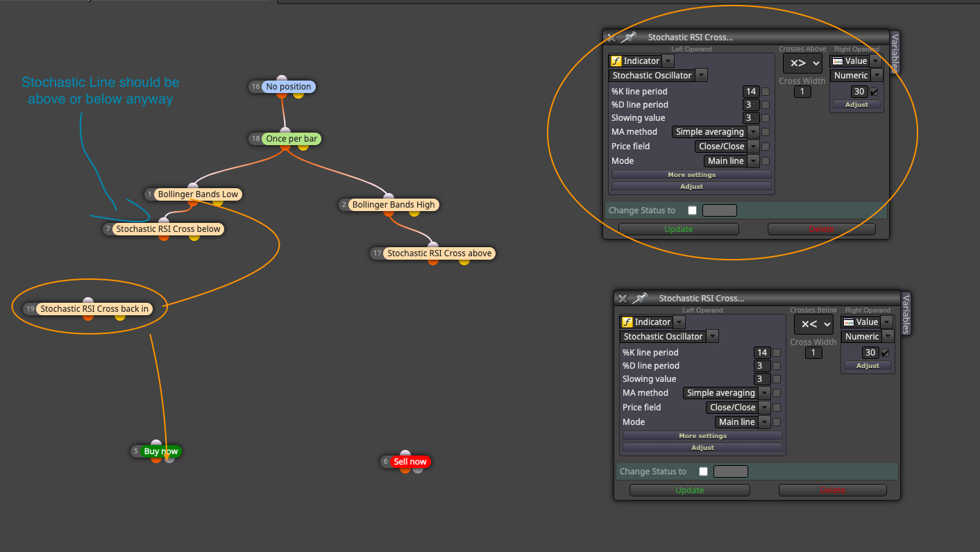Open the x> Crosses Above operator dropdown
Image resolution: width=980 pixels, height=552 pixels.
[802, 63]
